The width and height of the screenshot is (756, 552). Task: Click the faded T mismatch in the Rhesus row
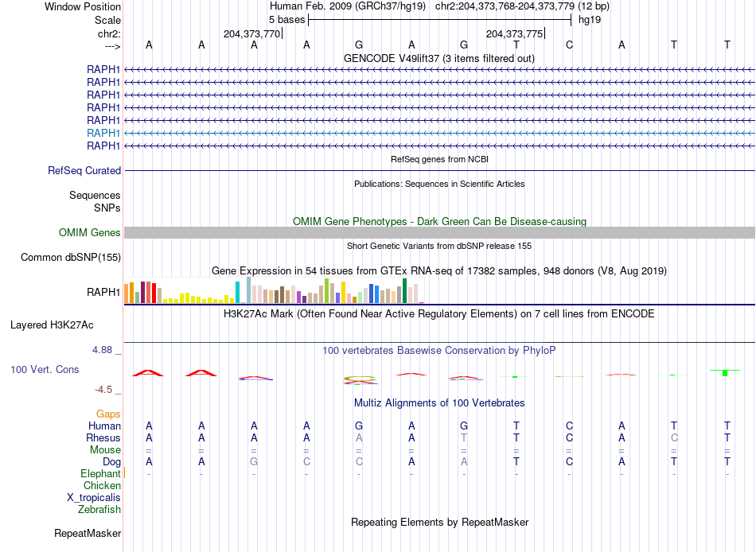click(464, 437)
